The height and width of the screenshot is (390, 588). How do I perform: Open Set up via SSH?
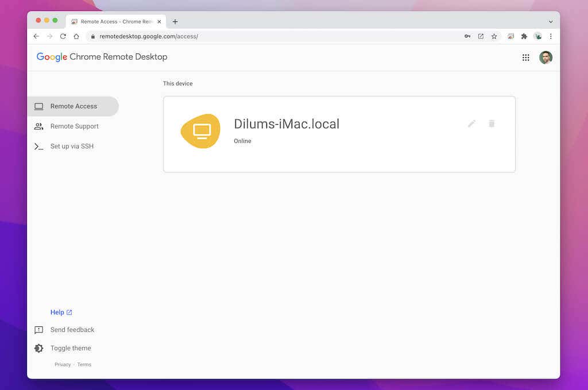73,146
